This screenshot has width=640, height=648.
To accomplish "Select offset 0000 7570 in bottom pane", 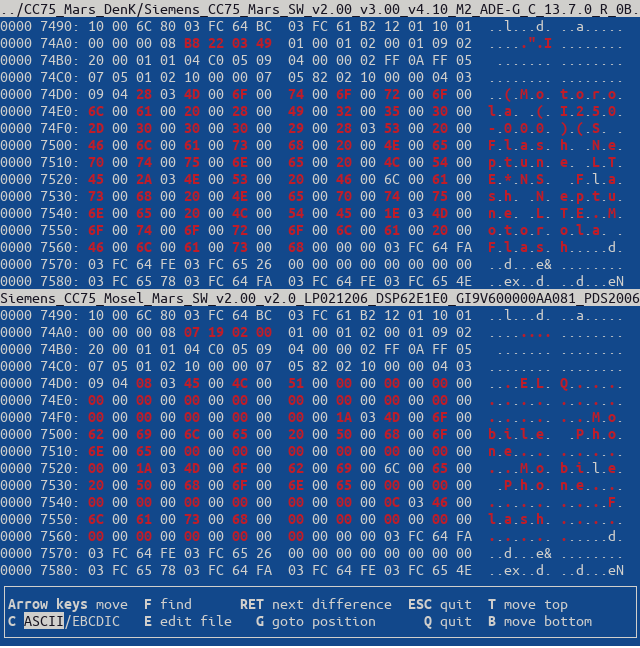I will click(39, 553).
